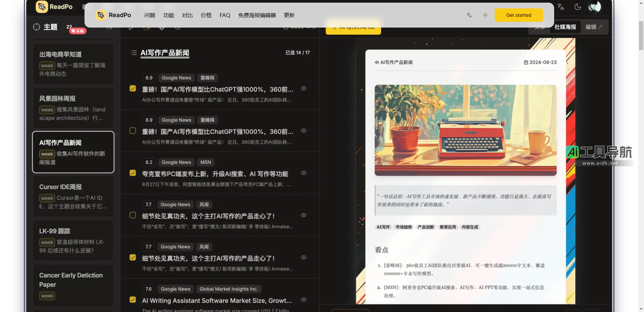Open the language switcher icon
The image size is (644, 312).
coord(560,7)
